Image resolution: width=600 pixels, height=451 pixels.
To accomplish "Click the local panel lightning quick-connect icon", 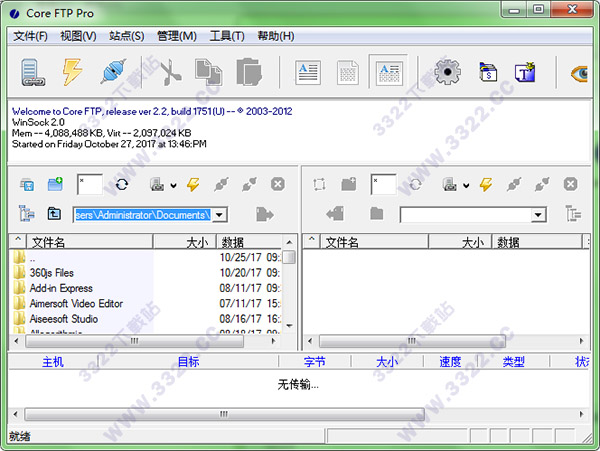I will tap(193, 184).
